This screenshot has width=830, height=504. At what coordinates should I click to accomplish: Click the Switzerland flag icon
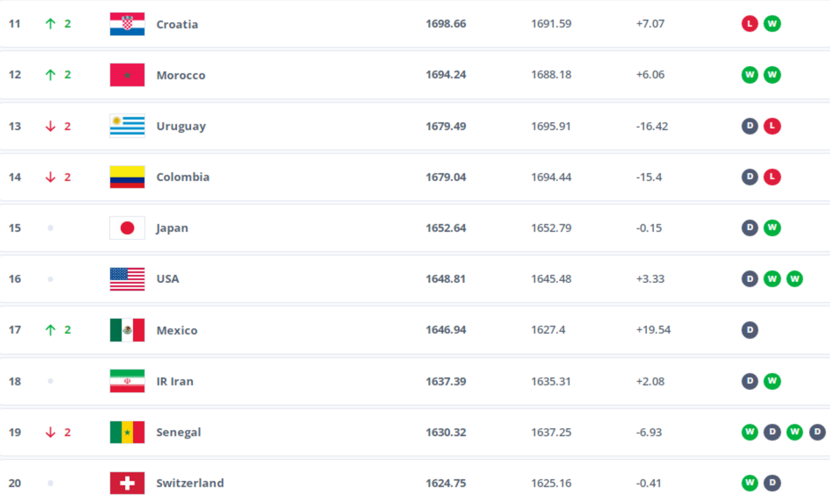(x=127, y=483)
